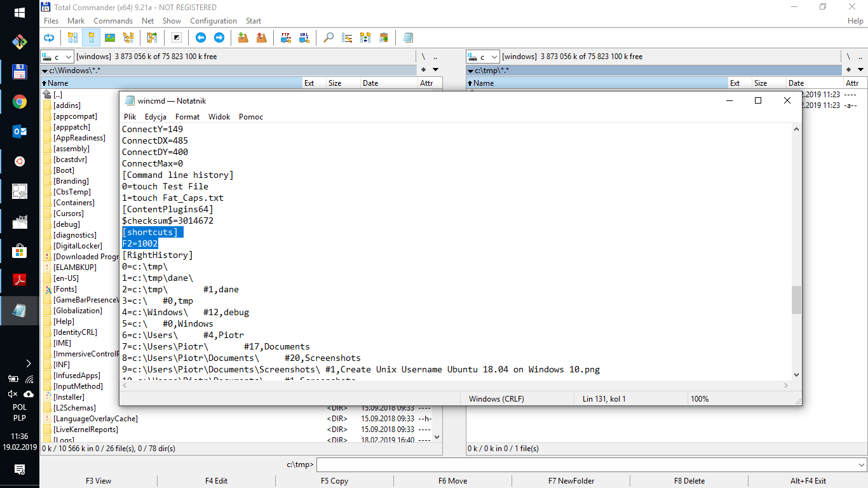Image resolution: width=868 pixels, height=488 pixels.
Task: Open the Action Center notification icon
Action: [x=20, y=470]
